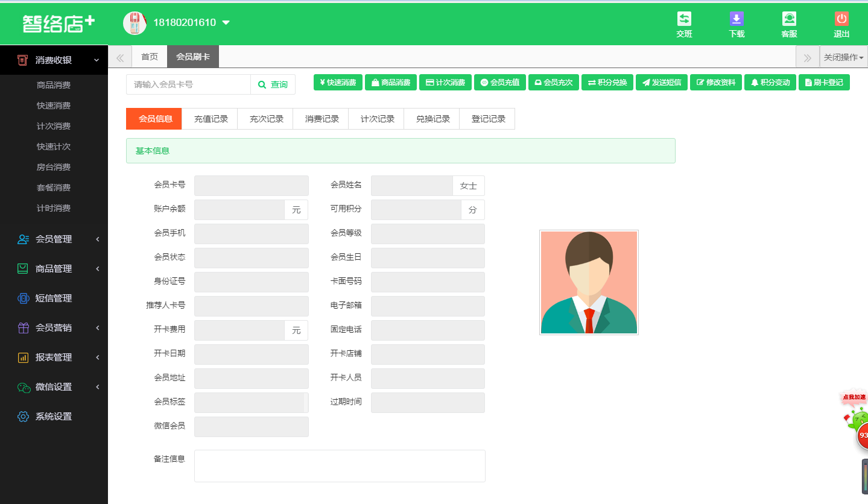Click the 交班 shift change icon
868x504 pixels.
pyautogui.click(x=684, y=19)
